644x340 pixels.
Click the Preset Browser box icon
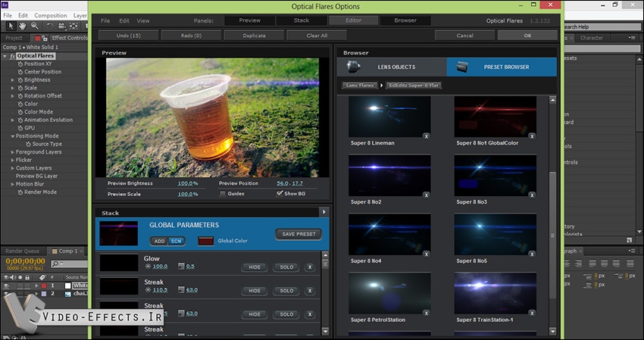(x=462, y=67)
